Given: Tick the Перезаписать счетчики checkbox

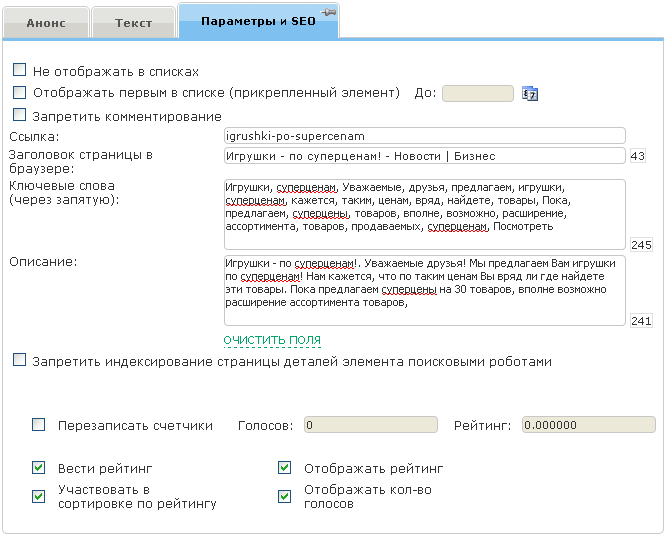Looking at the screenshot, I should (39, 425).
